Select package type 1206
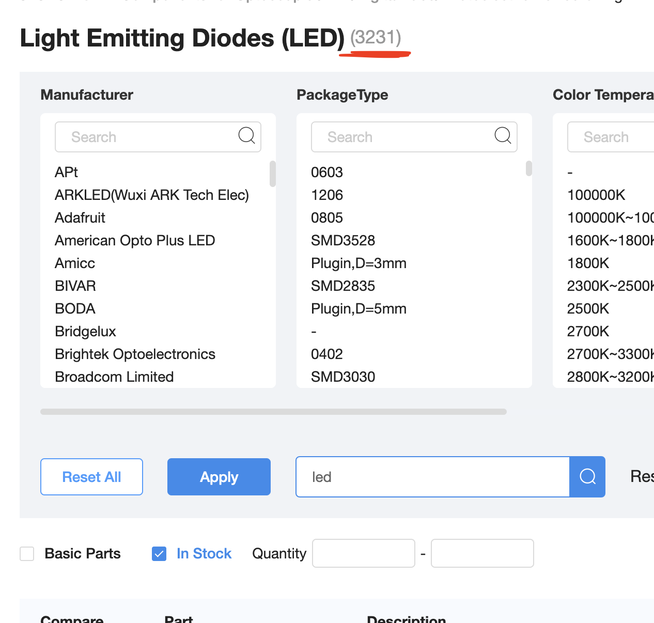Screen dimensions: 654x623 [x=327, y=195]
